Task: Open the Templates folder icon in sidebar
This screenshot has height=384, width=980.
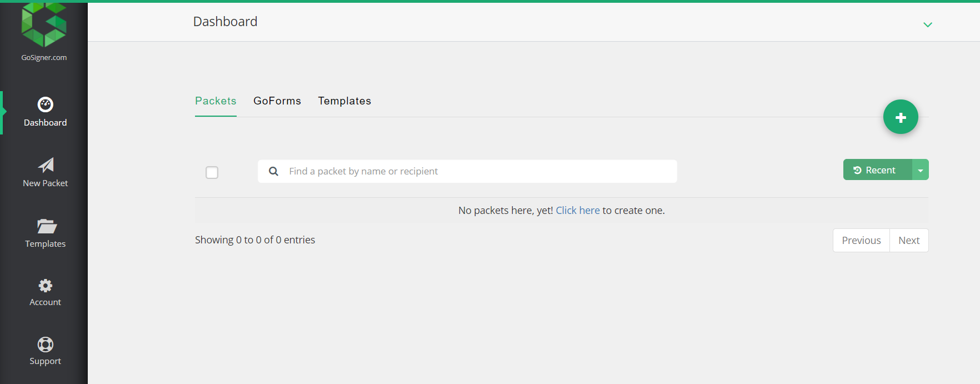Action: (x=46, y=226)
